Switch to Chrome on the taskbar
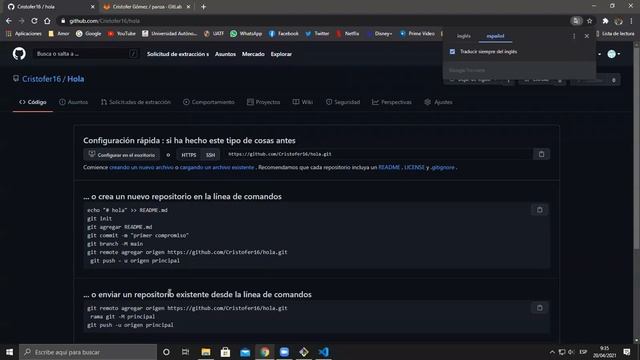 pyautogui.click(x=264, y=352)
